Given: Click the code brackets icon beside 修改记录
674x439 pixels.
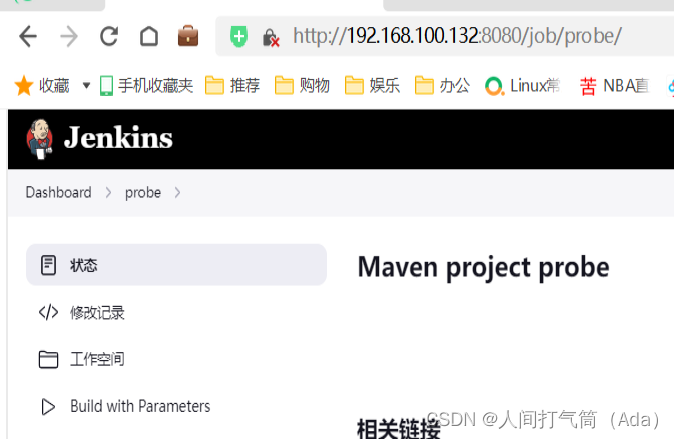Looking at the screenshot, I should point(48,312).
